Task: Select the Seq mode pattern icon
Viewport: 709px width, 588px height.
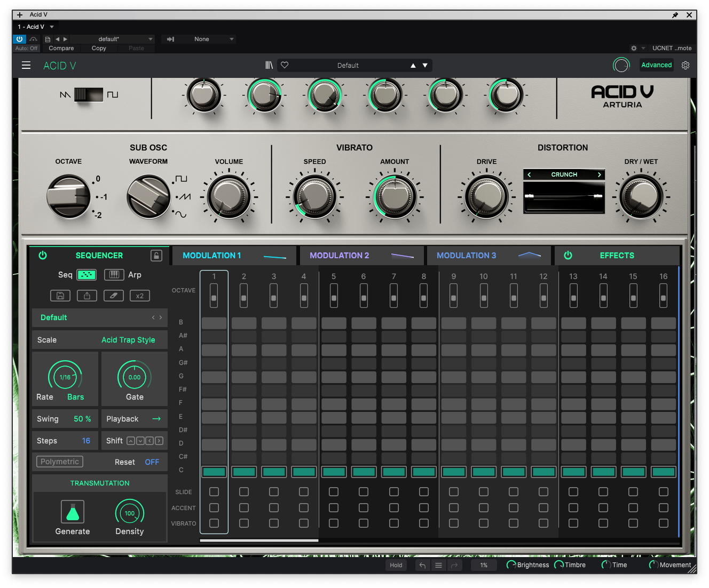Action: click(x=86, y=275)
